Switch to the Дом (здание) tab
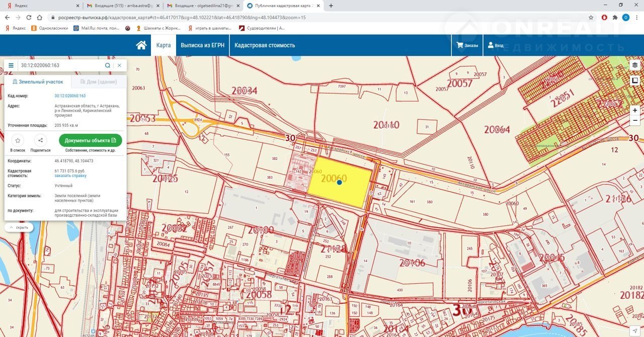The width and height of the screenshot is (644, 337). pyautogui.click(x=99, y=81)
